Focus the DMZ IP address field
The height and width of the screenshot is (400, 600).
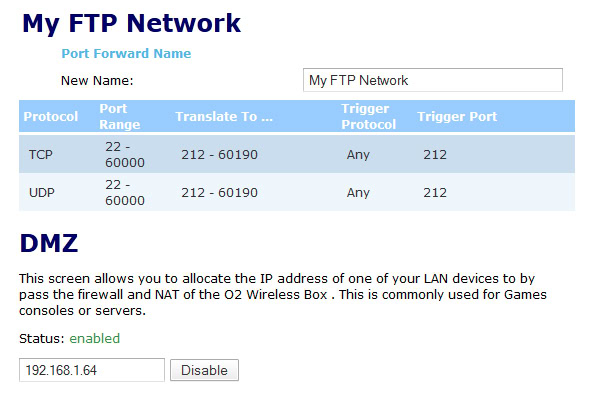[x=92, y=370]
